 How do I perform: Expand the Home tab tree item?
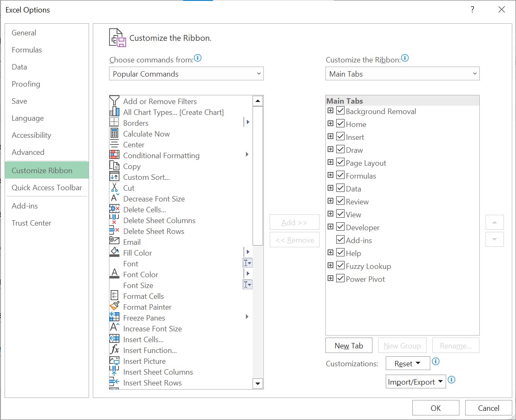pos(330,123)
